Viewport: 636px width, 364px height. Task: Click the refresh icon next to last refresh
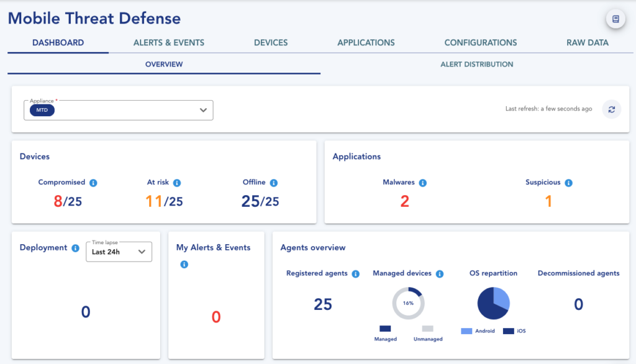(611, 109)
